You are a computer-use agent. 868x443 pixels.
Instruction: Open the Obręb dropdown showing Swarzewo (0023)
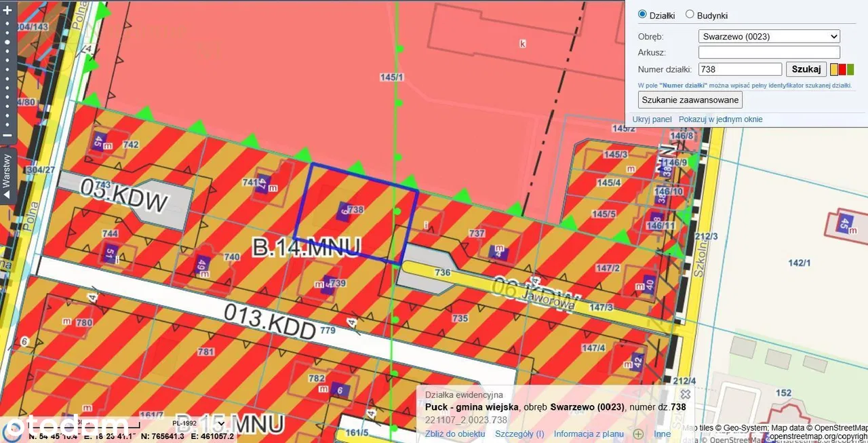[x=769, y=37]
